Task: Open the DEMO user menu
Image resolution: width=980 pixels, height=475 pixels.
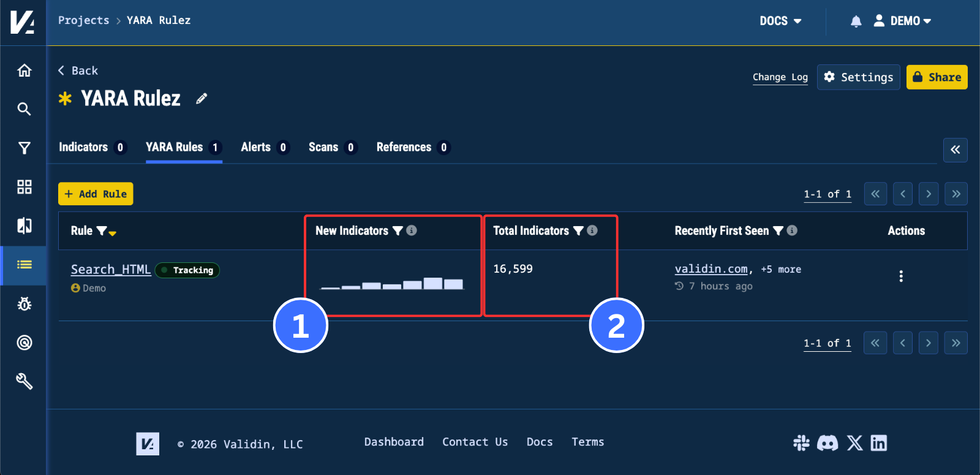Action: point(902,21)
